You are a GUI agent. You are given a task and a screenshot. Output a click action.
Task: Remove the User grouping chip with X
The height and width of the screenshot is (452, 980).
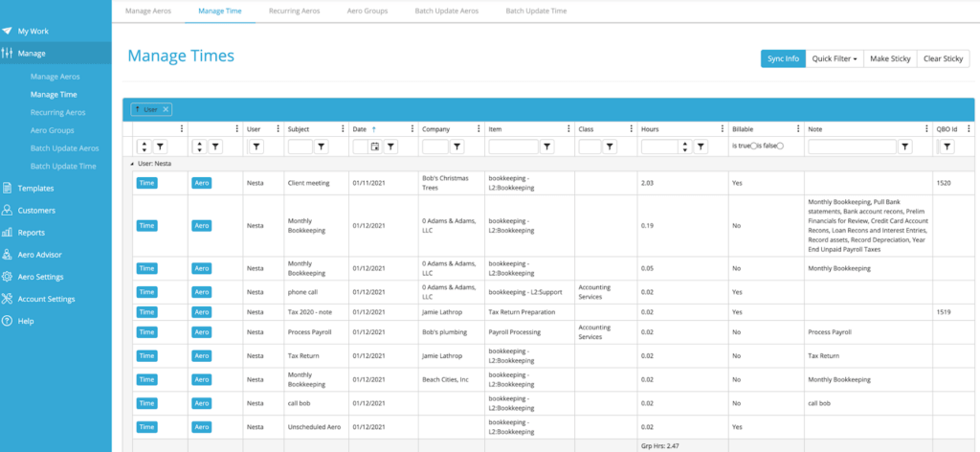click(166, 109)
